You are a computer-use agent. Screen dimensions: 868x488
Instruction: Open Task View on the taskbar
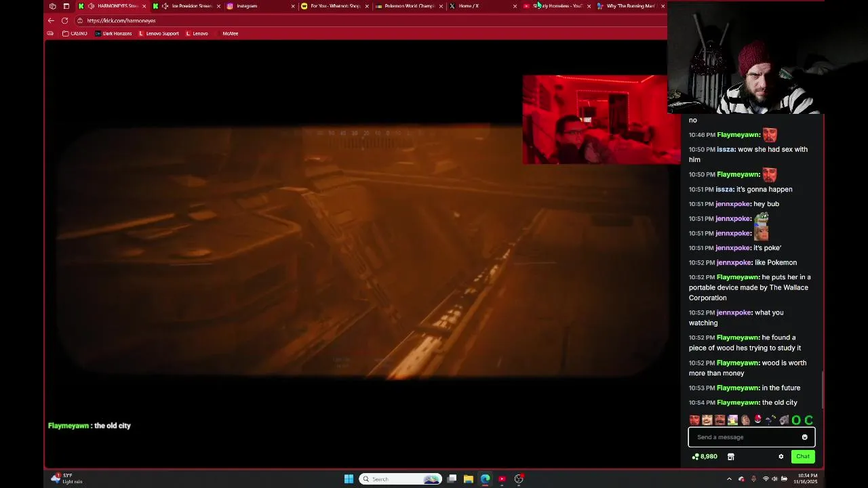pyautogui.click(x=452, y=479)
